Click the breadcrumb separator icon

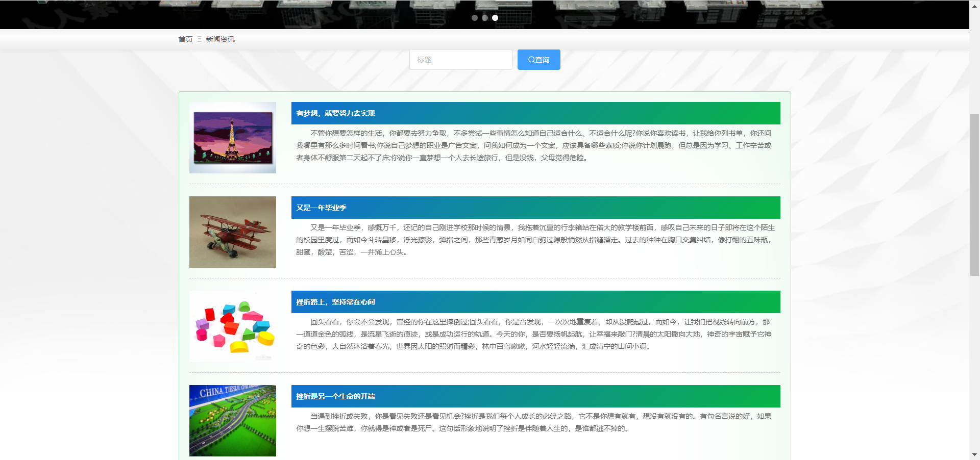click(x=199, y=39)
